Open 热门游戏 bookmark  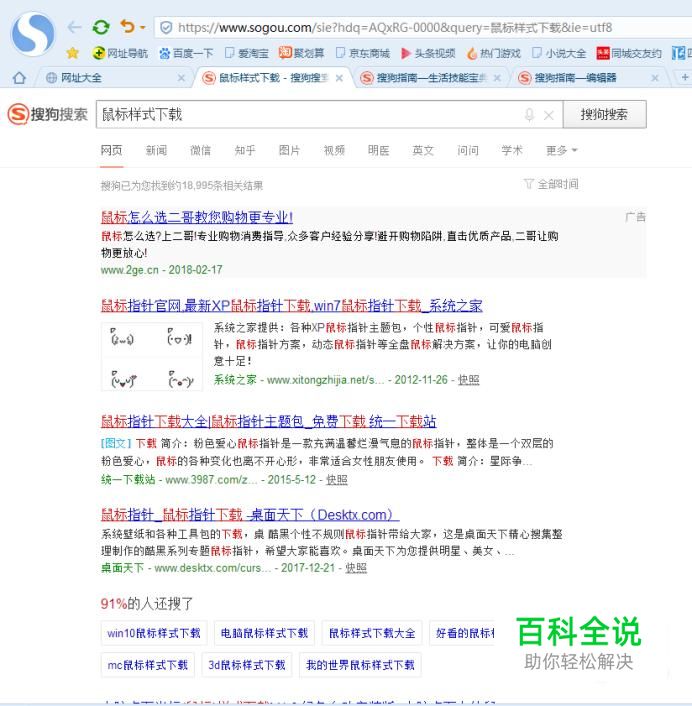(x=494, y=53)
